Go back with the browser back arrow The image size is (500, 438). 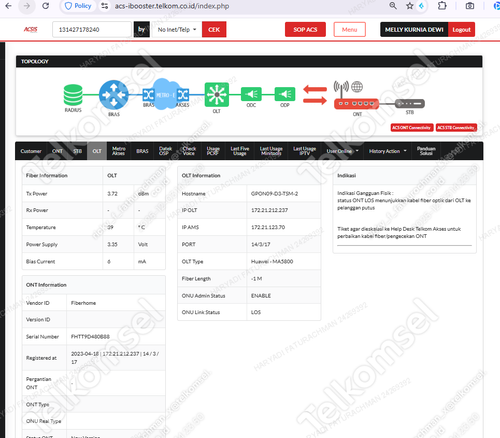point(8,6)
